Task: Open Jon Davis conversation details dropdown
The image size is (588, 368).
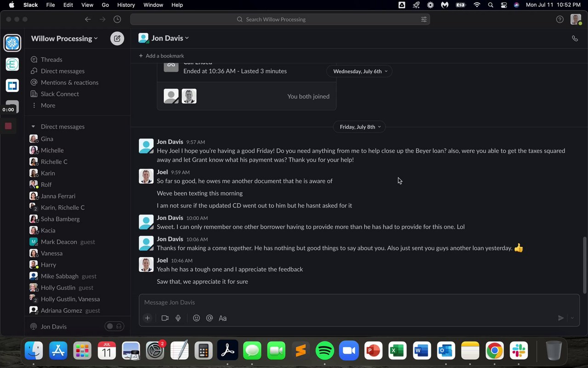Action: click(x=170, y=38)
